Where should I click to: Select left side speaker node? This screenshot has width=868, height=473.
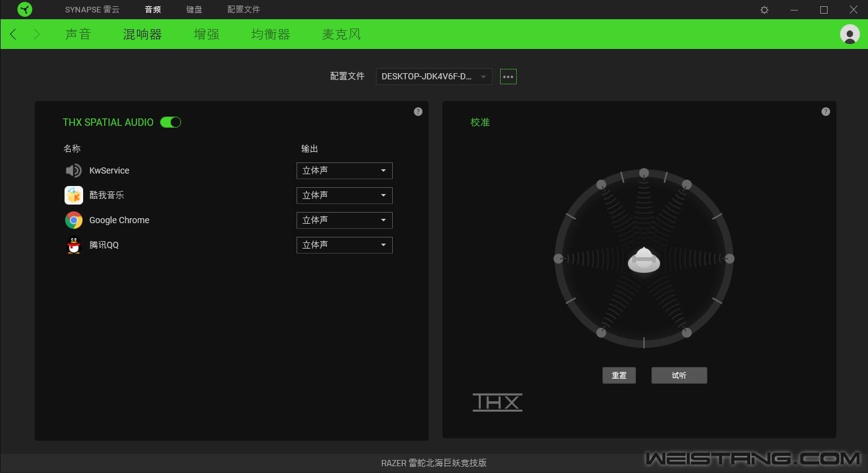(x=558, y=259)
